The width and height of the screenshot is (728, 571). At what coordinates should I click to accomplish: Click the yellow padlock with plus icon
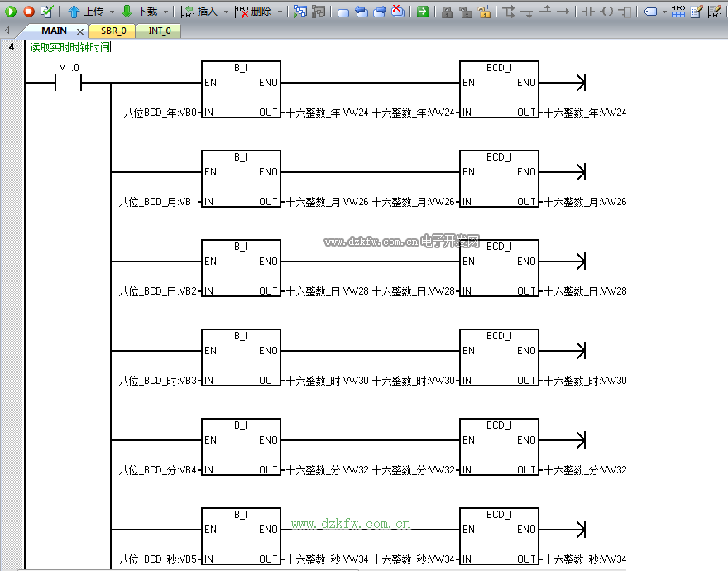pos(485,12)
